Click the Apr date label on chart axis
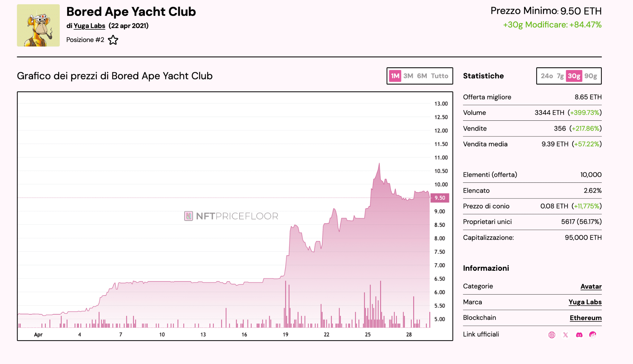 [38, 335]
